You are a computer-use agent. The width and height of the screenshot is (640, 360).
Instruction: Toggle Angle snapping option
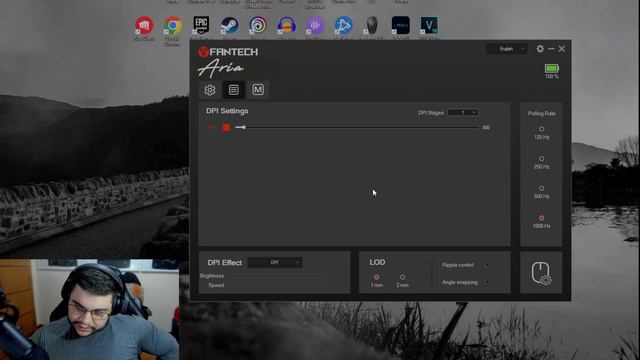487,282
